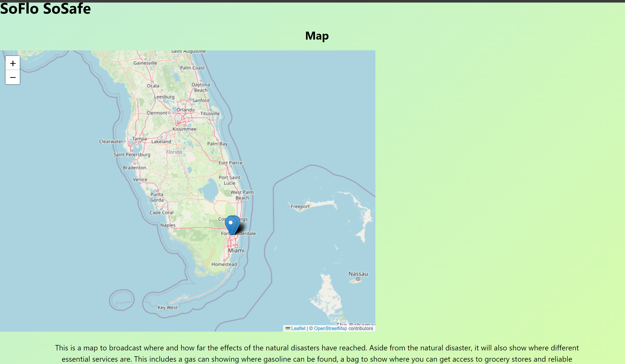Click Key West label on map
The width and height of the screenshot is (625, 364).
(x=168, y=308)
